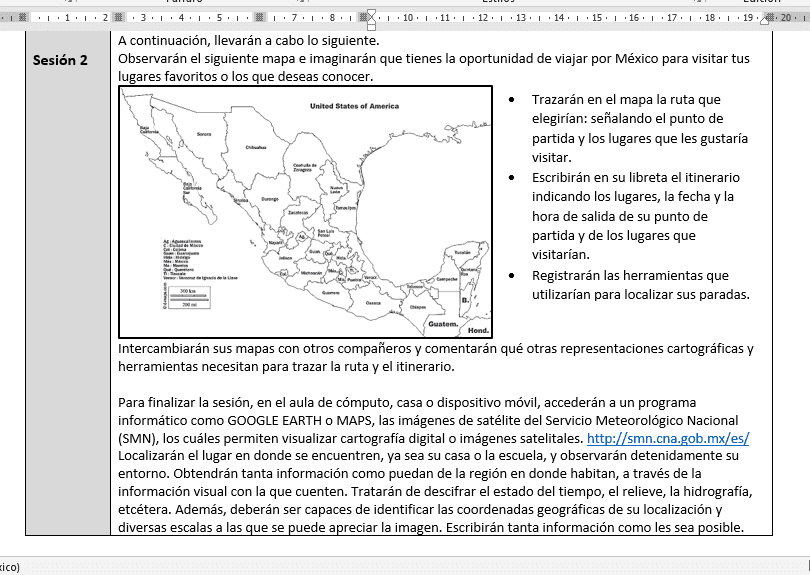Click "utilizarían para localizar sus paradas." text

641,294
